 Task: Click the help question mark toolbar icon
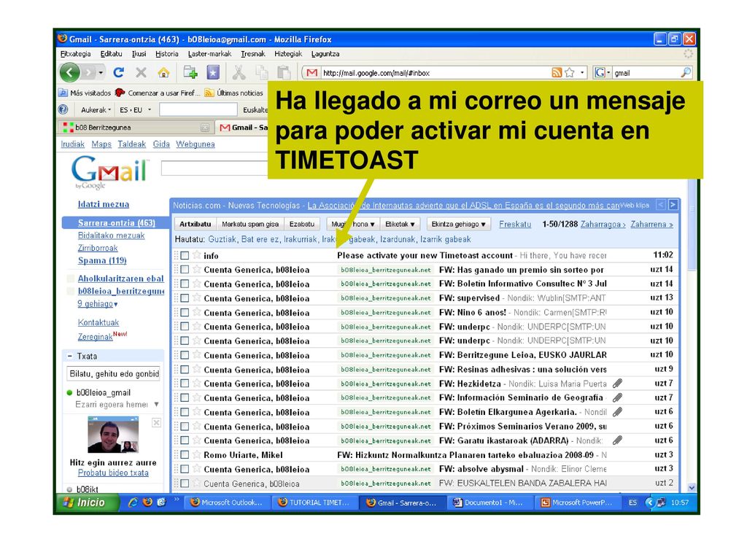pos(63,109)
